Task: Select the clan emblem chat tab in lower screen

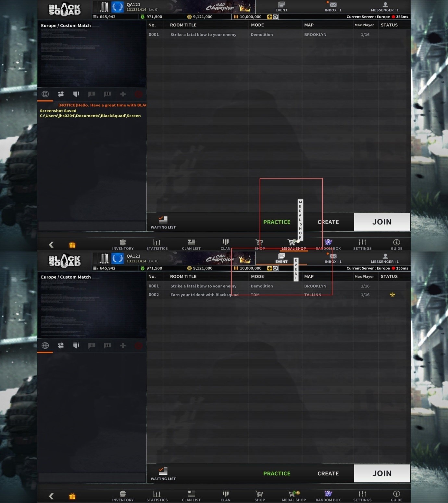Action: click(x=76, y=346)
